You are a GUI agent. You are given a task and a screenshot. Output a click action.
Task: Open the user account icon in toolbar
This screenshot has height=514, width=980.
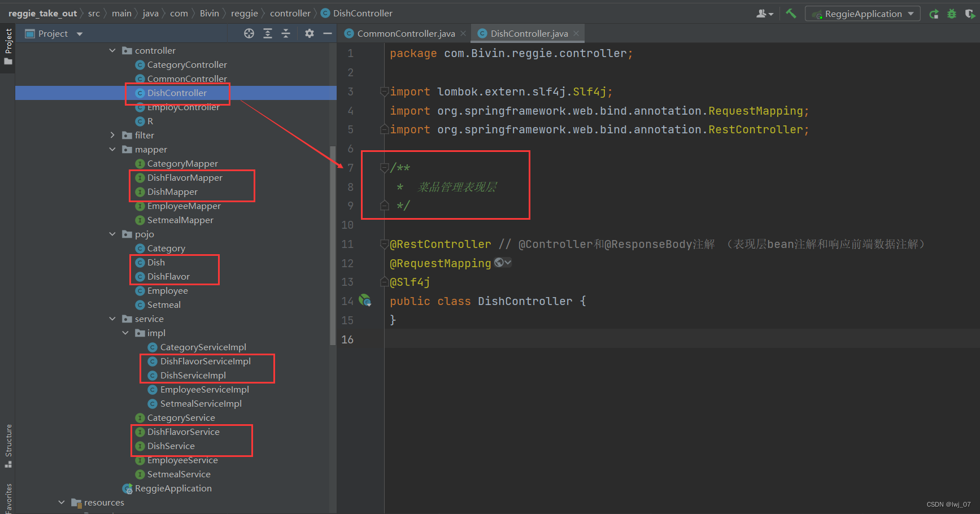point(765,14)
